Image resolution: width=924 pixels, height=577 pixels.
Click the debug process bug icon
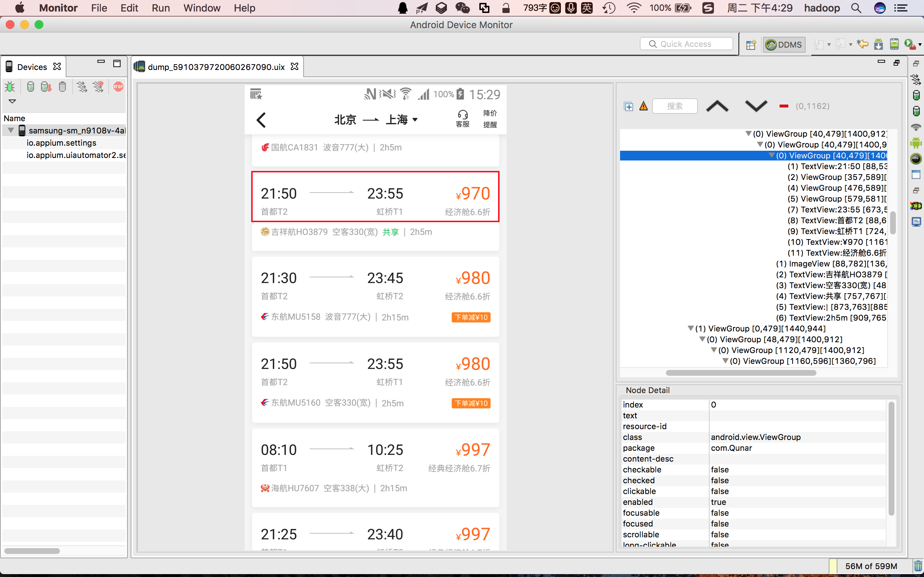(x=10, y=87)
